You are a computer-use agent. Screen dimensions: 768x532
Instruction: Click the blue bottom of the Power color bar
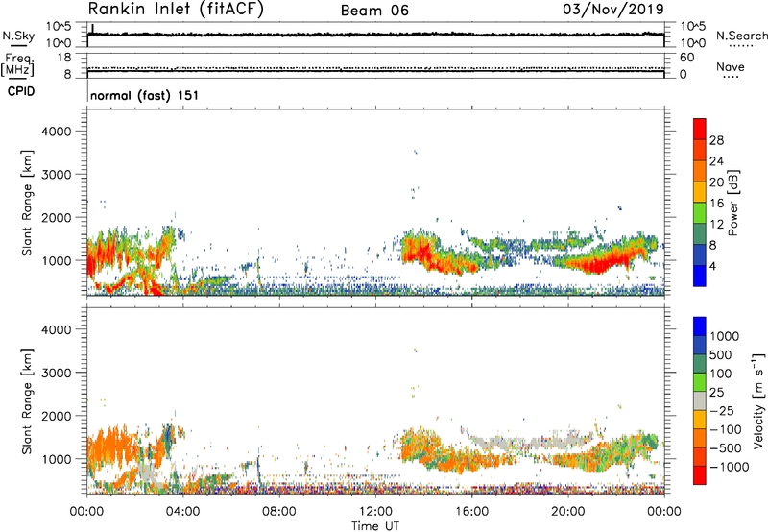[700, 276]
